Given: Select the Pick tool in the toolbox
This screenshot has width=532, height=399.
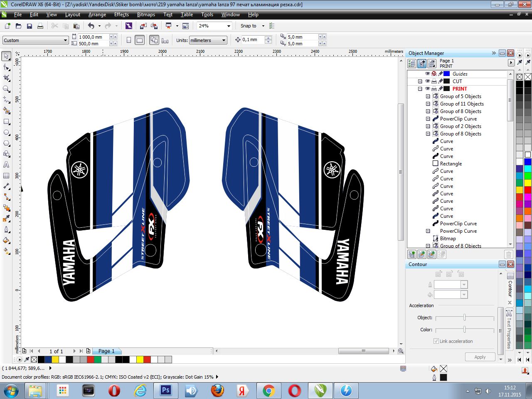Looking at the screenshot, I should [7, 56].
